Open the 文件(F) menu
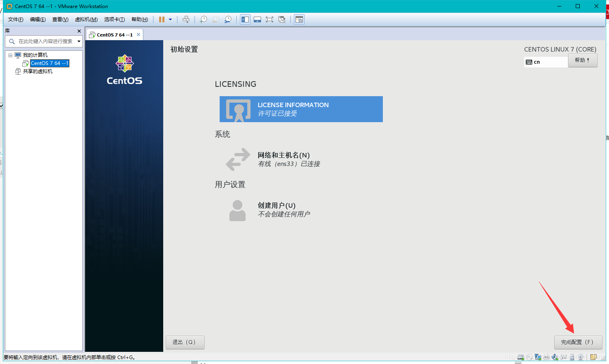The width and height of the screenshot is (609, 364). [x=15, y=19]
